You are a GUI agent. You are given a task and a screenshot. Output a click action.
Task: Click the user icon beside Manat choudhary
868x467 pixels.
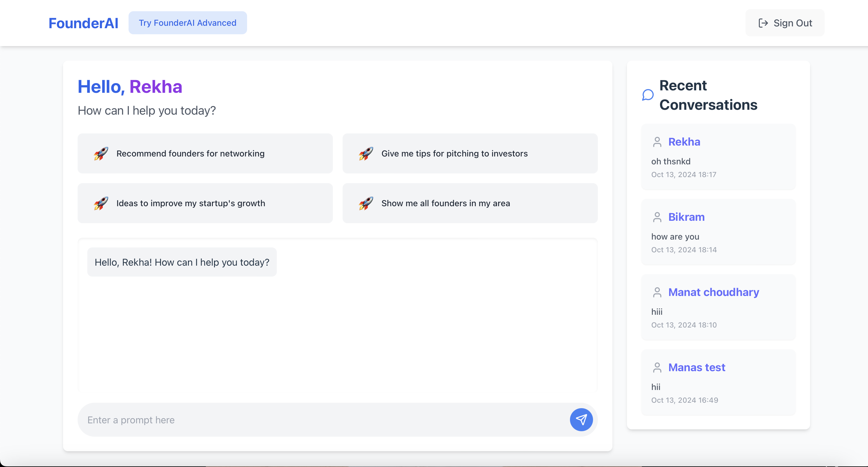pyautogui.click(x=657, y=292)
